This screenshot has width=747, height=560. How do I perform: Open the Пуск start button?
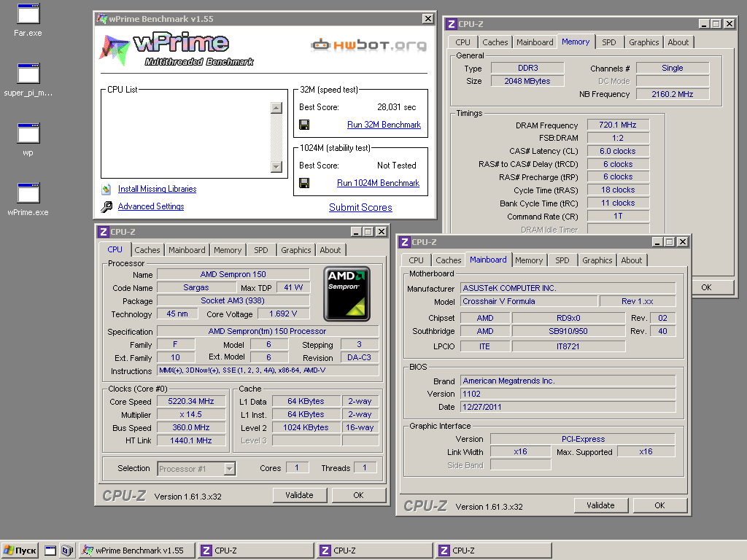pos(20,551)
